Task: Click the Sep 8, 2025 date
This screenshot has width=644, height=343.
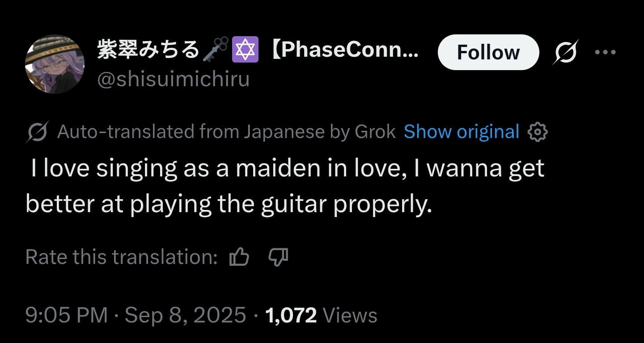Action: [185, 315]
